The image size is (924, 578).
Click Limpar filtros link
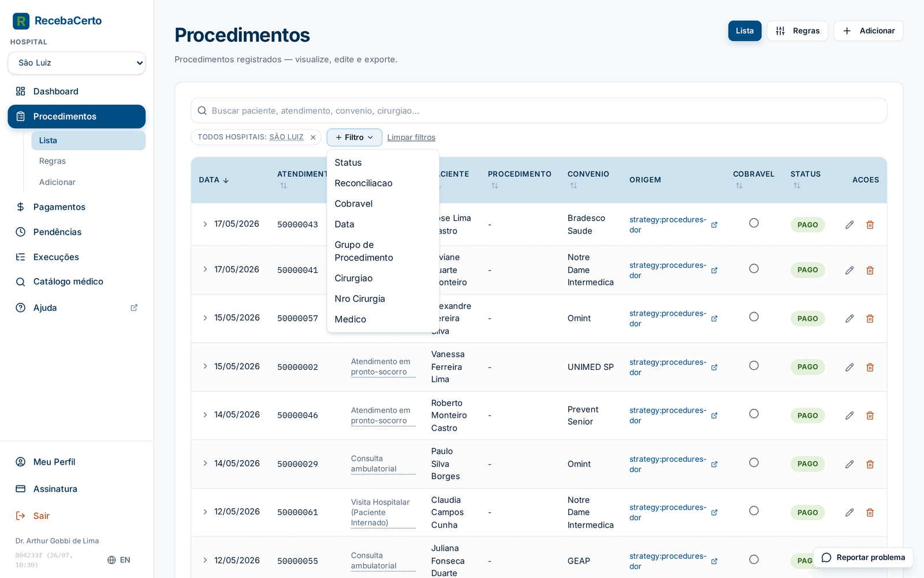click(411, 138)
